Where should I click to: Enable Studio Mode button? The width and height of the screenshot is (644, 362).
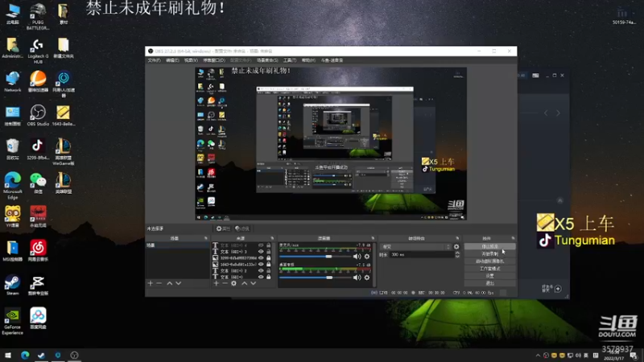[x=489, y=269]
